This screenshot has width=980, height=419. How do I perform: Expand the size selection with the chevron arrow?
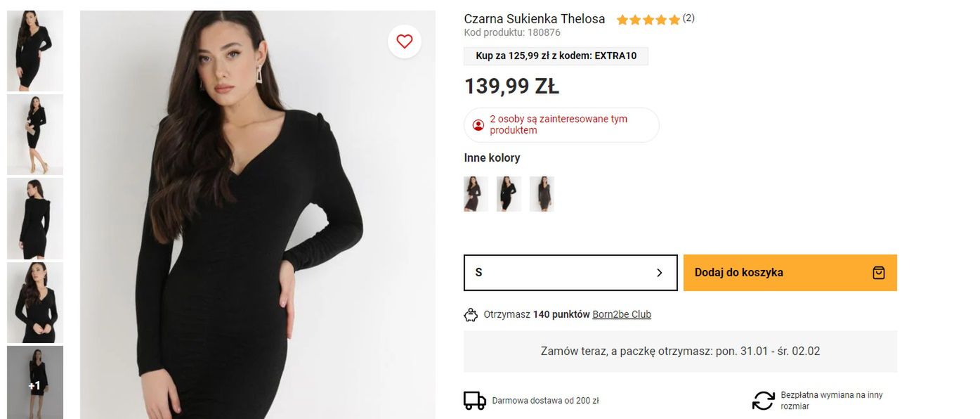[x=659, y=272]
